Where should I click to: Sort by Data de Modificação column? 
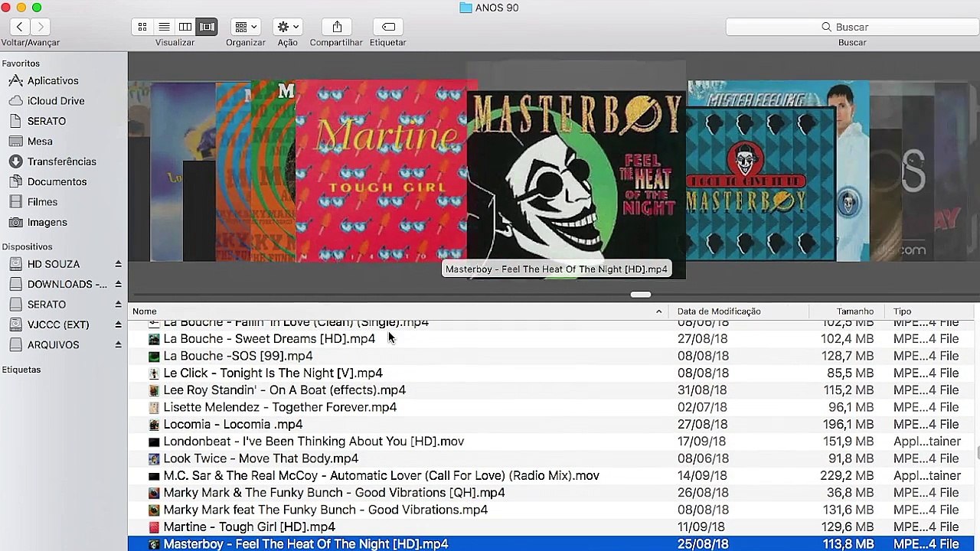click(x=719, y=311)
